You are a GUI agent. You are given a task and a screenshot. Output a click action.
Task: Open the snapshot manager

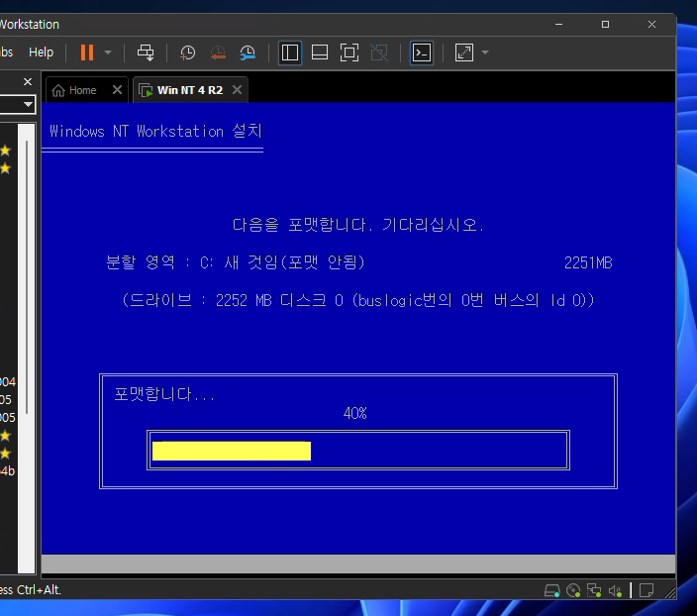[248, 52]
